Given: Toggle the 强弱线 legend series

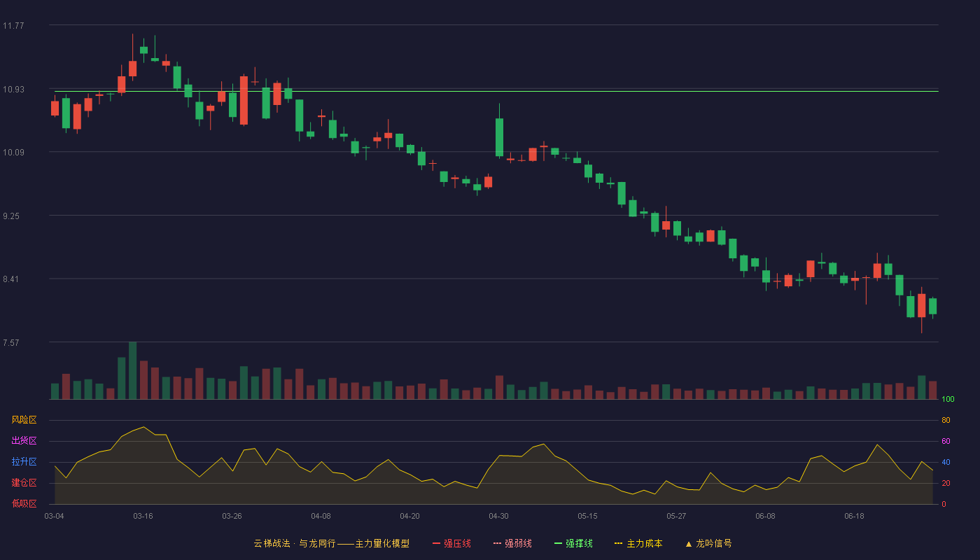Looking at the screenshot, I should click(512, 543).
